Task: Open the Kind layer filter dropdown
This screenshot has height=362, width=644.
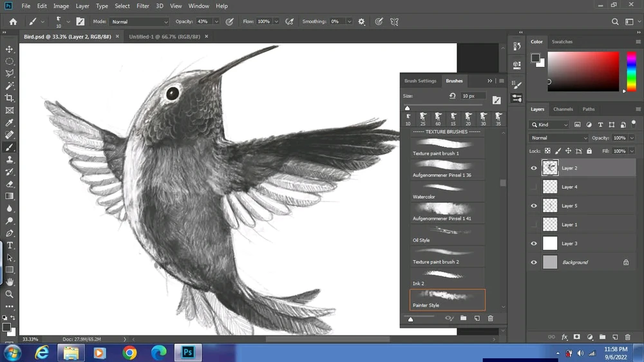Action: click(549, 124)
